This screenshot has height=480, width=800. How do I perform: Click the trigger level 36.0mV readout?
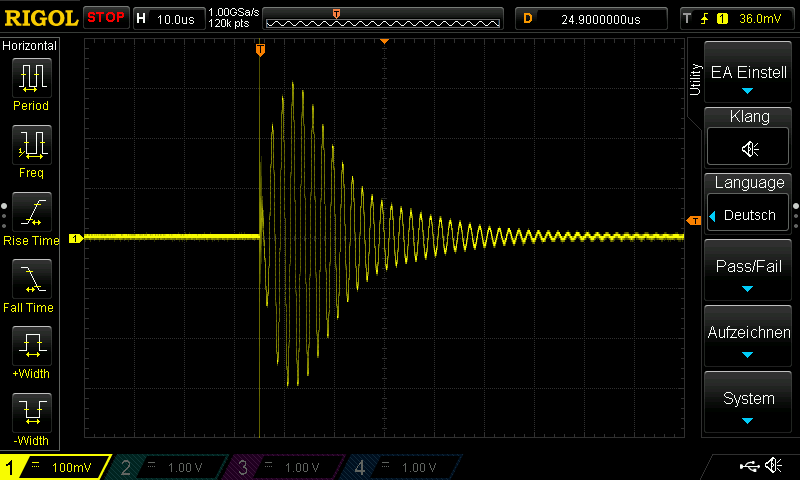pyautogui.click(x=760, y=19)
